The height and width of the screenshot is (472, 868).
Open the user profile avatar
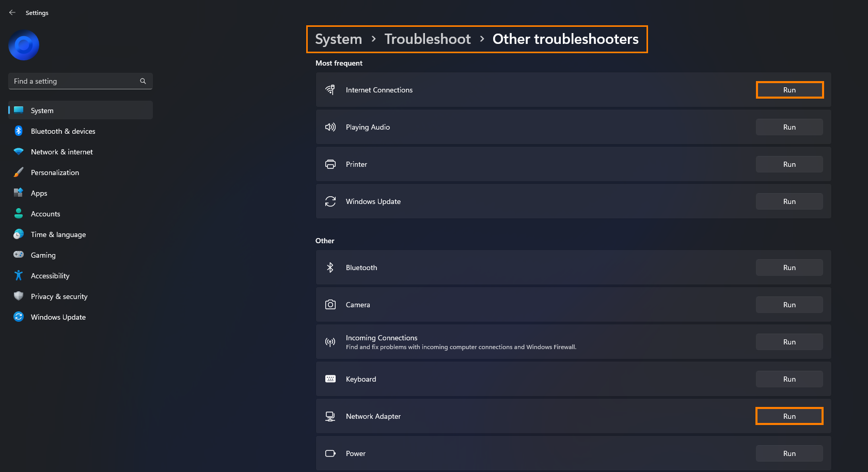pos(24,45)
